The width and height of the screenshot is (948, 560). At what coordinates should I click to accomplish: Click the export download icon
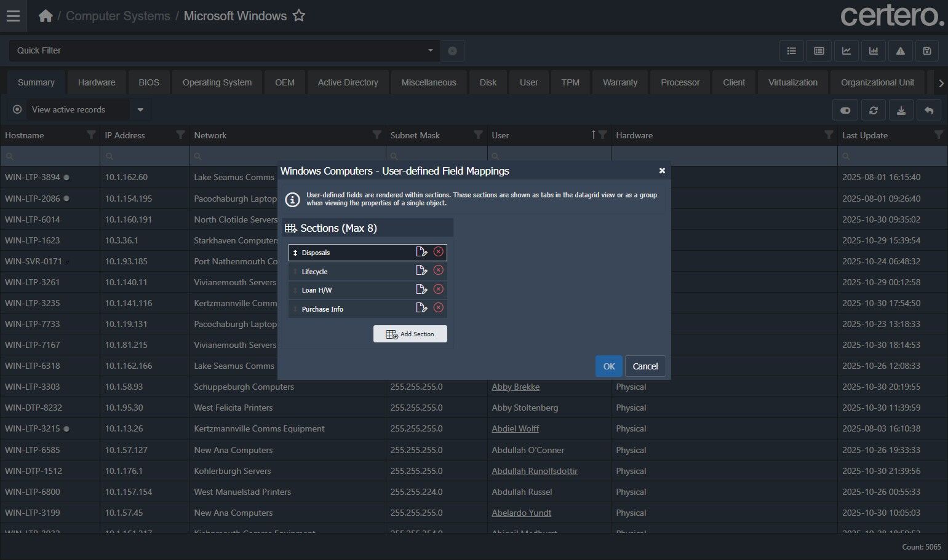901,110
